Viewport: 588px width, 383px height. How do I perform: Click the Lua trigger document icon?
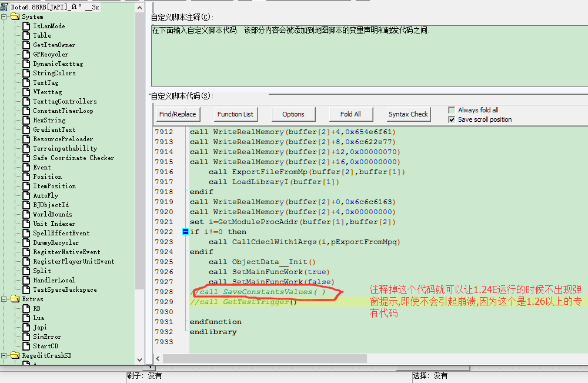(x=26, y=318)
